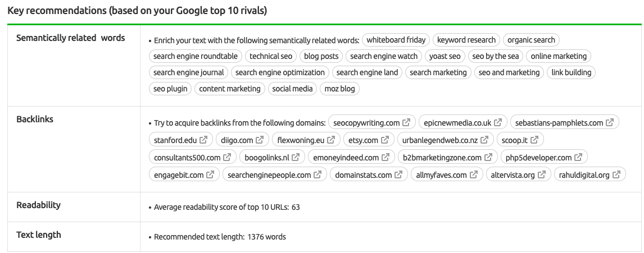Visit the sebastians-pamphlets.com backlink domain
This screenshot has width=644, height=253.
[x=559, y=122]
